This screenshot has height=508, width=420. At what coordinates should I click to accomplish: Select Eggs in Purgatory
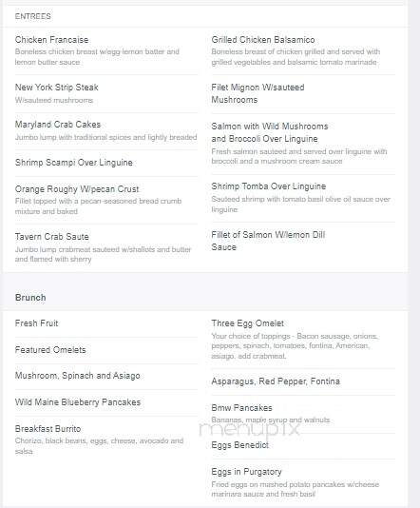246,472
